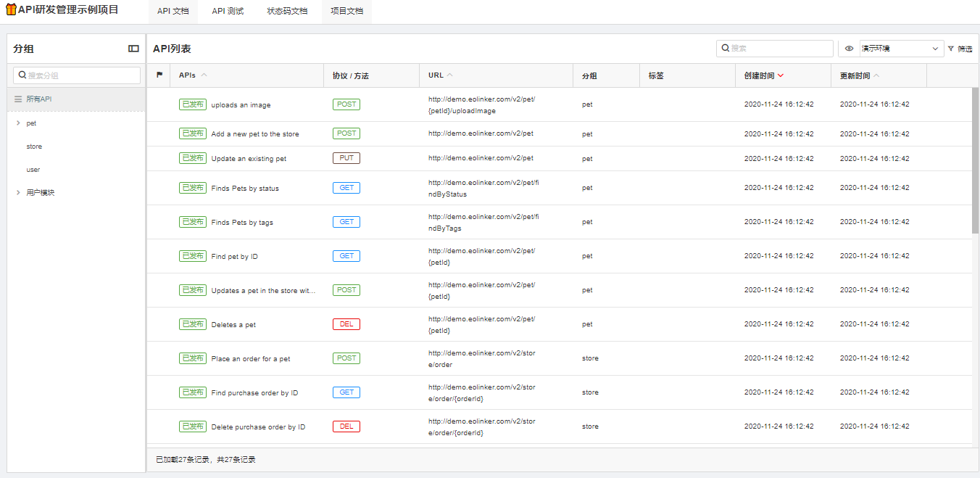
Task: Click the gift box project logo icon
Action: 11,10
